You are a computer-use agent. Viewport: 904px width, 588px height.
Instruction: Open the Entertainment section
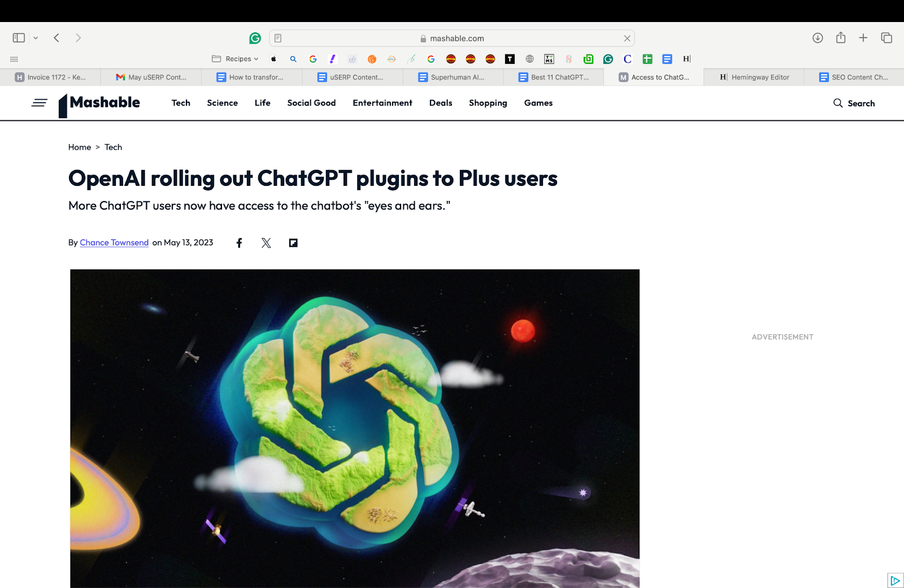tap(383, 103)
